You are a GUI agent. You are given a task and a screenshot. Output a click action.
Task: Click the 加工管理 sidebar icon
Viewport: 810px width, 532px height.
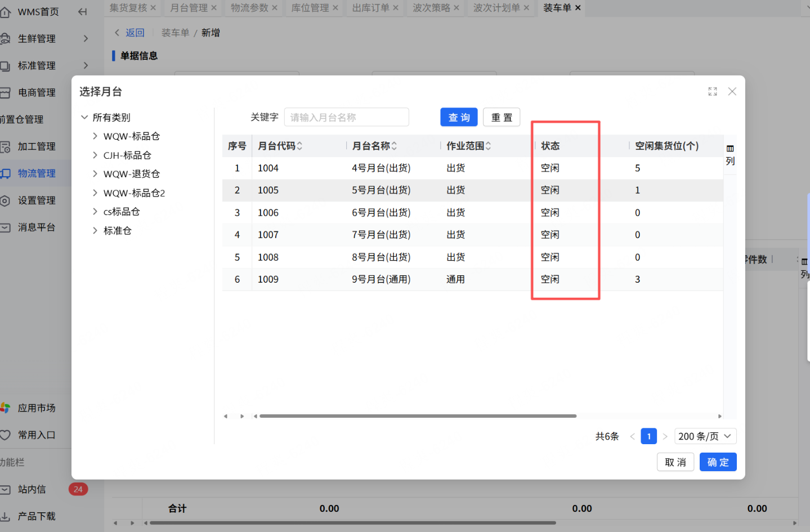tap(5, 147)
